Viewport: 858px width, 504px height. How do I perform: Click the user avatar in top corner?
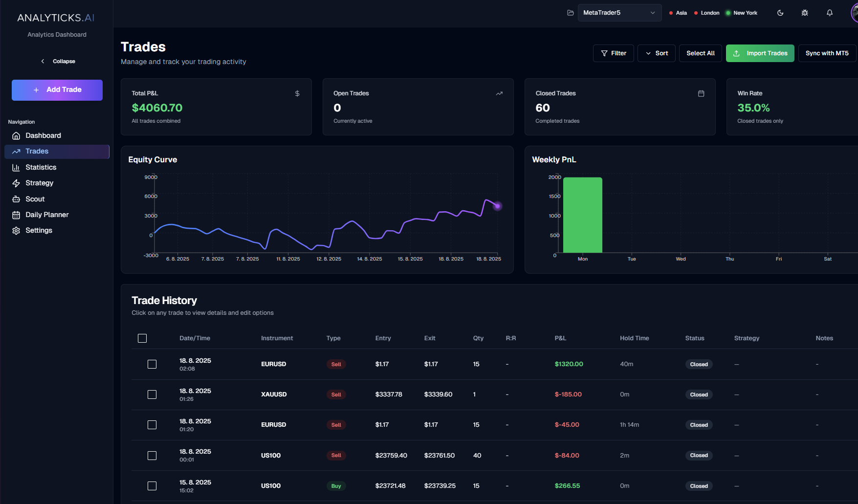coord(854,13)
